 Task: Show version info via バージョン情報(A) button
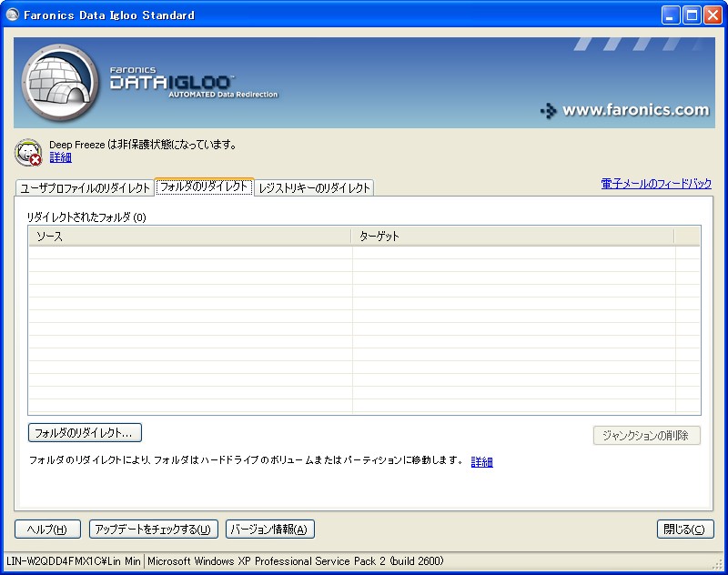tap(270, 530)
